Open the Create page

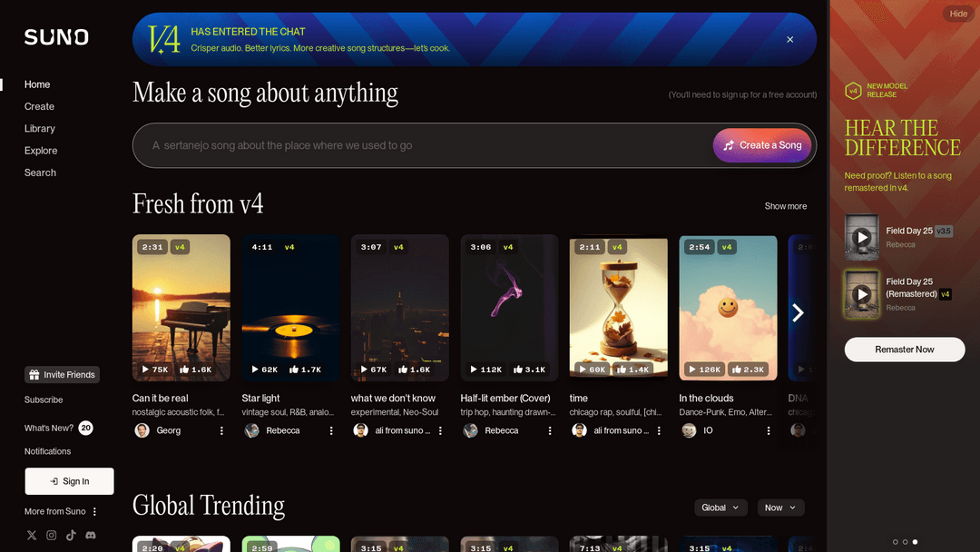click(39, 106)
